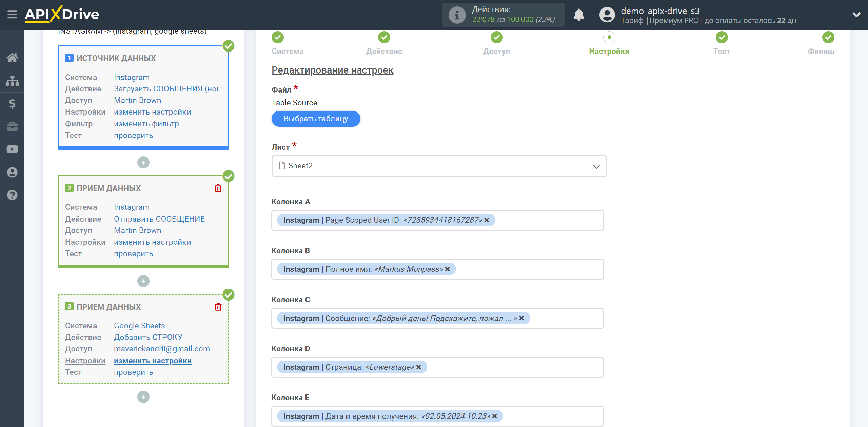Click the ApiX-Drive logo
This screenshot has height=427, width=868.
62,14
